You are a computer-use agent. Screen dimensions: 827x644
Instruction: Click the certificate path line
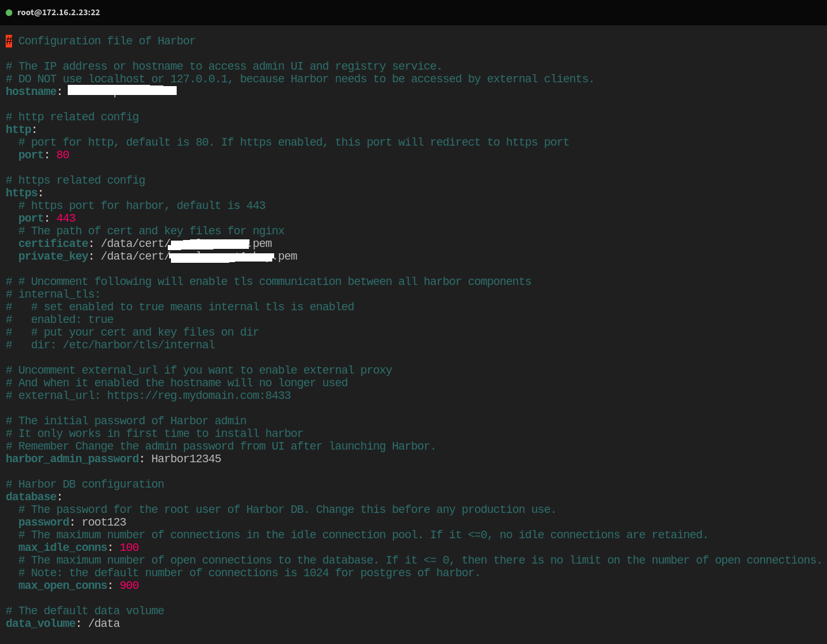coord(186,244)
